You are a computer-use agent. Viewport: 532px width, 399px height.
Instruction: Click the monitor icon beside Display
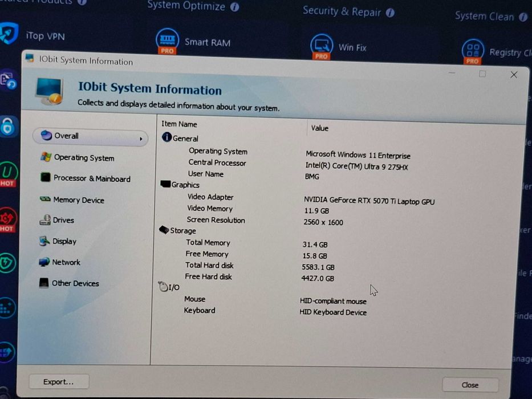44,241
